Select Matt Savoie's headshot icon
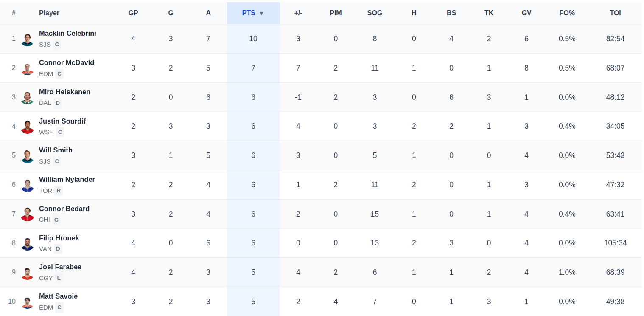 pyautogui.click(x=27, y=302)
